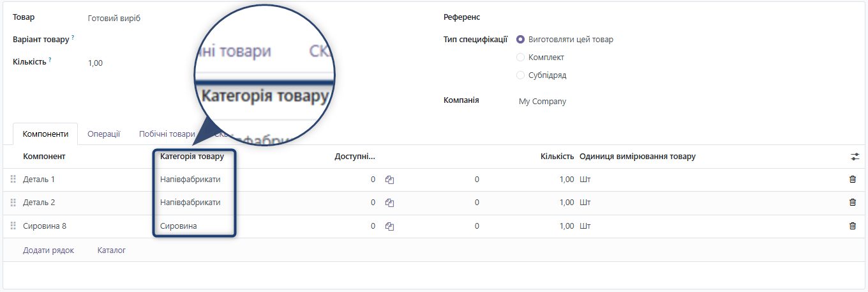Sort by the Доступні... column header
The image size is (868, 292).
coord(355,157)
